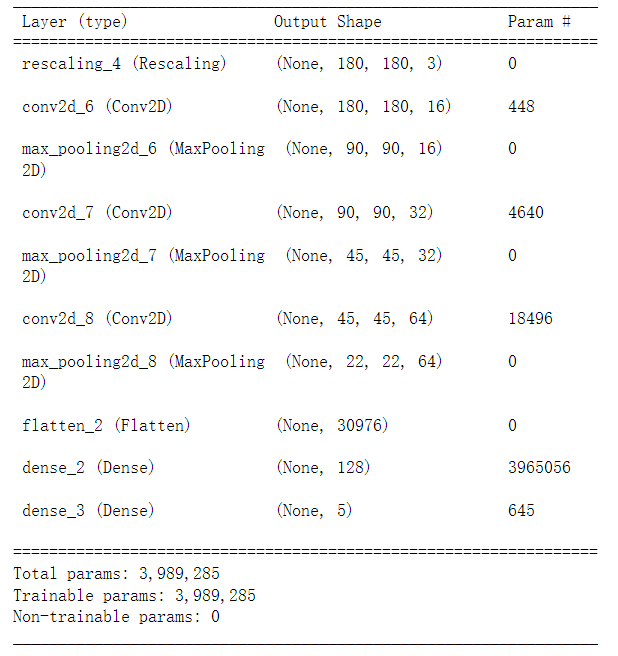Click the 'Layer (type)' column header
618x656 pixels.
click(x=74, y=21)
